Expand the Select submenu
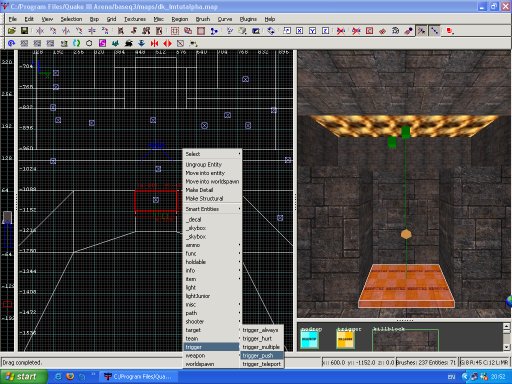Viewport: 512px width, 384px height. point(213,154)
